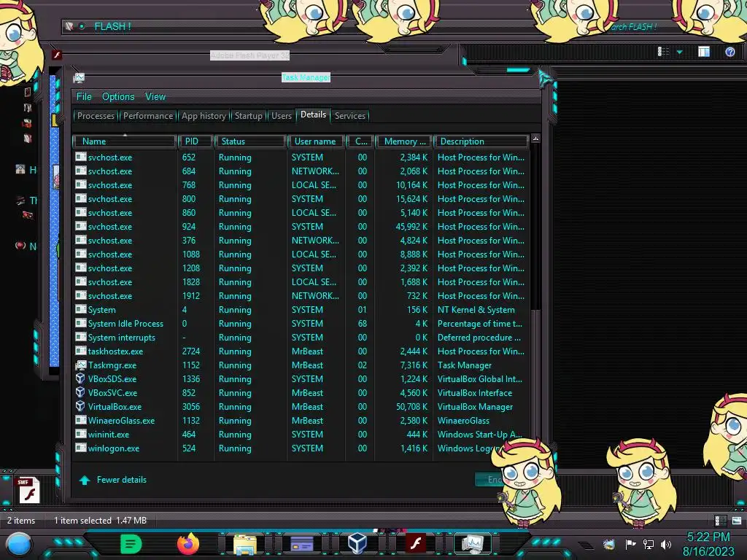
Task: Select the SWF Flash file on the desktop
Action: 28,491
